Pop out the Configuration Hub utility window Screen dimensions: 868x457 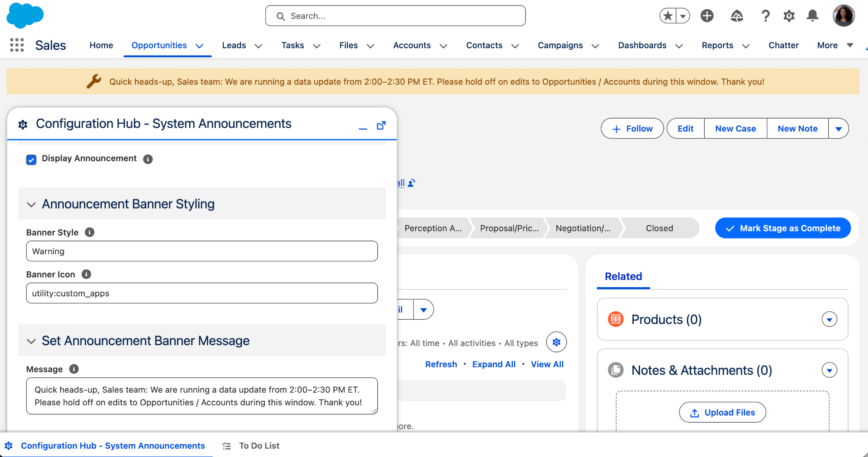click(381, 125)
